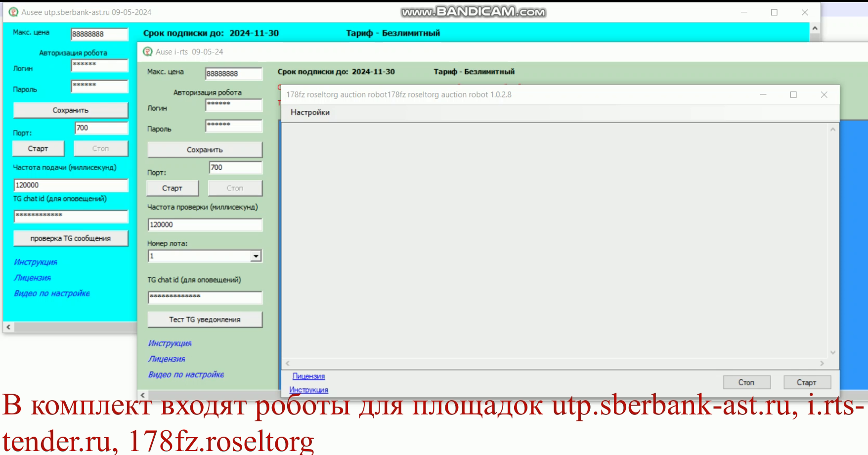Click the Ausee sberbank-ast window app icon
The image size is (868, 455).
click(x=12, y=12)
